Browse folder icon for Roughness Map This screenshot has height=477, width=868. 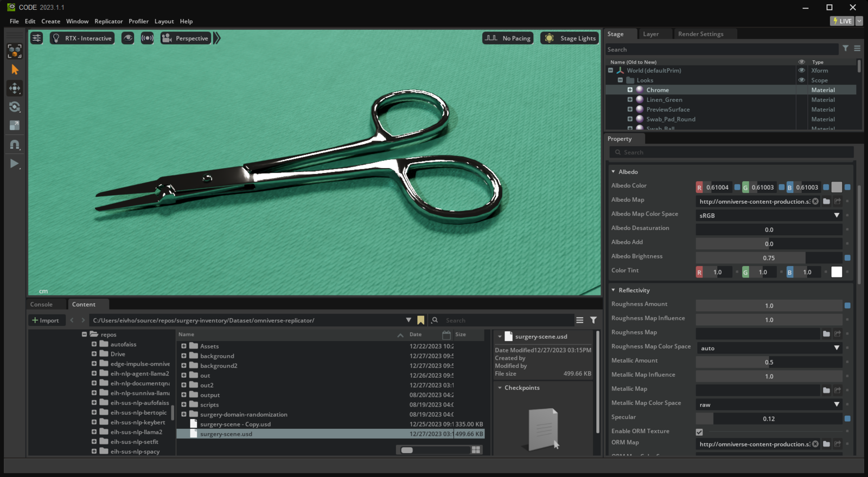pos(826,334)
